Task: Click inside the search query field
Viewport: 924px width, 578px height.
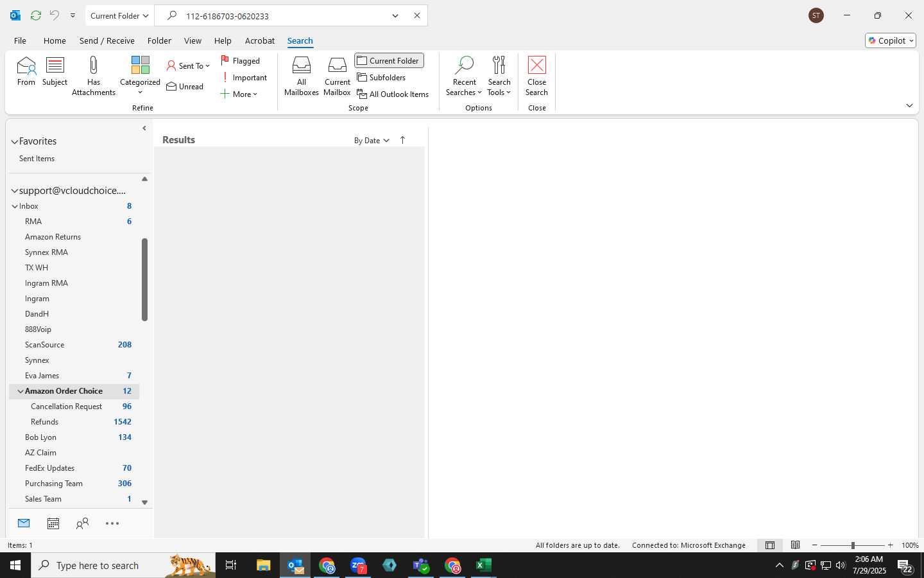Action: (282, 15)
